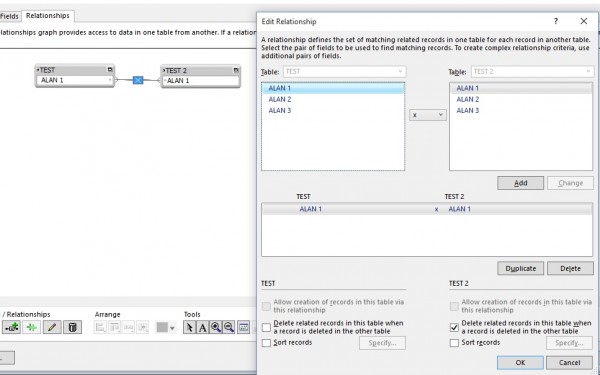Select ALAN 3 in the left field list
Screen dimensions: 600x375
[333, 111]
